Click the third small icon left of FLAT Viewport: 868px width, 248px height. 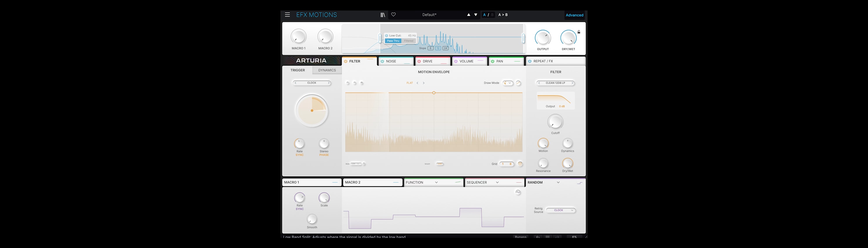(x=362, y=83)
